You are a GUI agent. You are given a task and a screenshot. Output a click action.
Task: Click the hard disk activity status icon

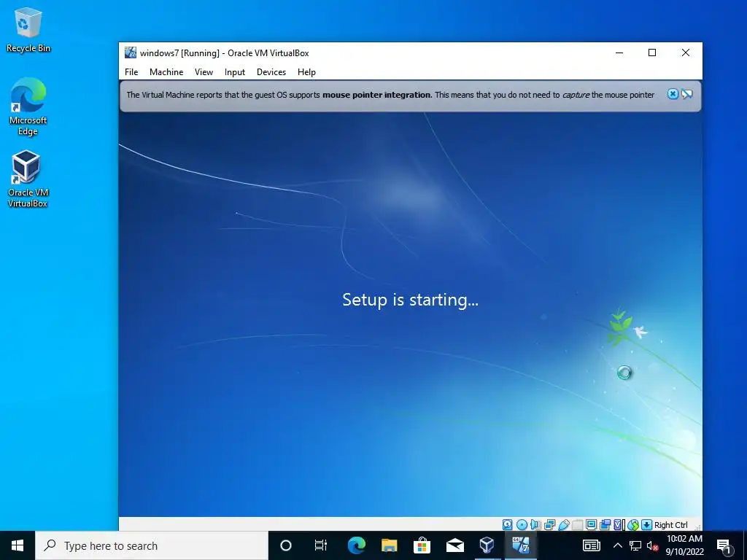(x=508, y=525)
